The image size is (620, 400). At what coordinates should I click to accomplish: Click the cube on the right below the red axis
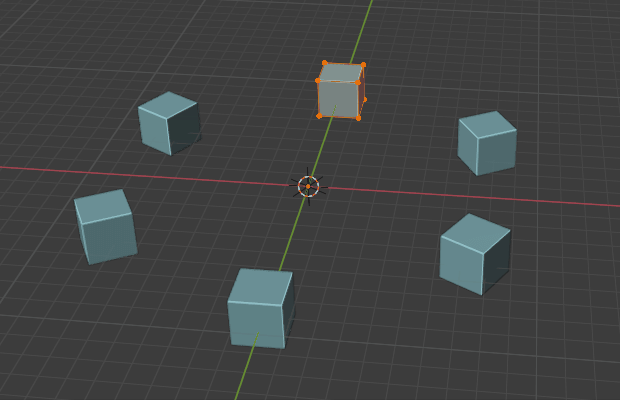tap(475, 254)
